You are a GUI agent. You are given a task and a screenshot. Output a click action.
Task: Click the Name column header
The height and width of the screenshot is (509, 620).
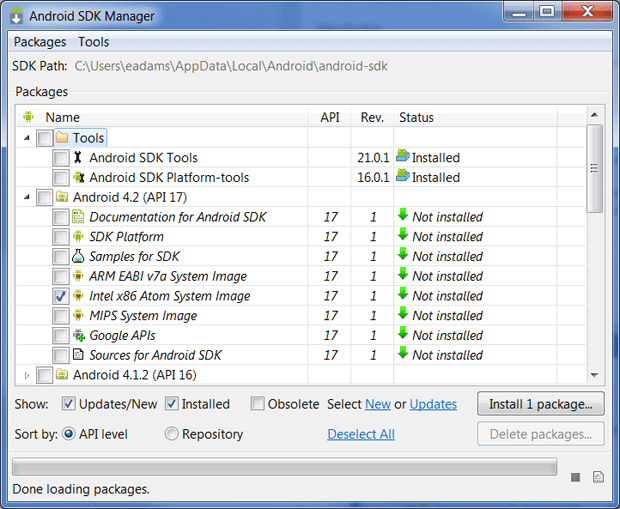click(x=162, y=117)
